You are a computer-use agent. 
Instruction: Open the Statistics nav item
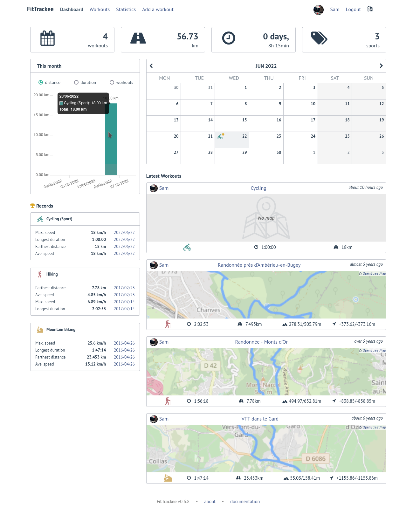(x=126, y=10)
